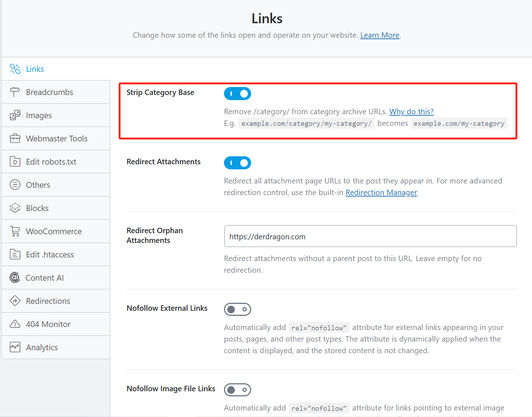This screenshot has height=417, width=532.
Task: Click the WooCommerce cart icon
Action: tap(15, 231)
